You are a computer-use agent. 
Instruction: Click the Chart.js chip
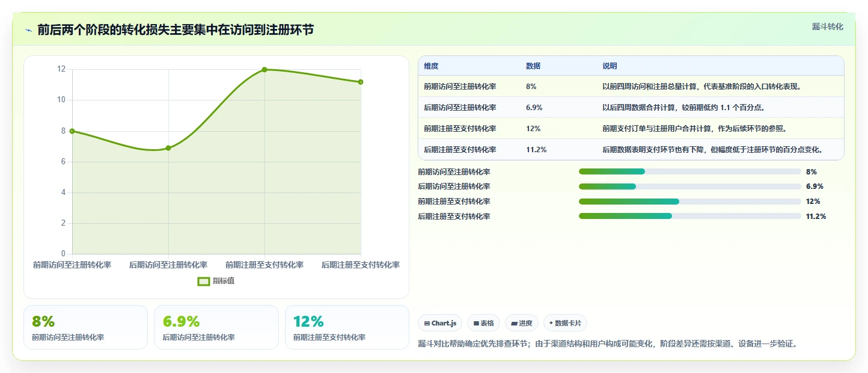[440, 323]
